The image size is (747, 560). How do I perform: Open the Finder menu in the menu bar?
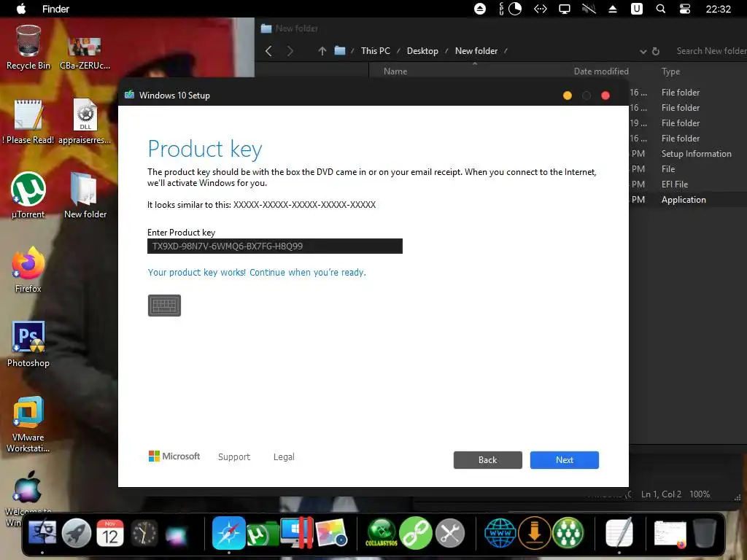[x=55, y=9]
